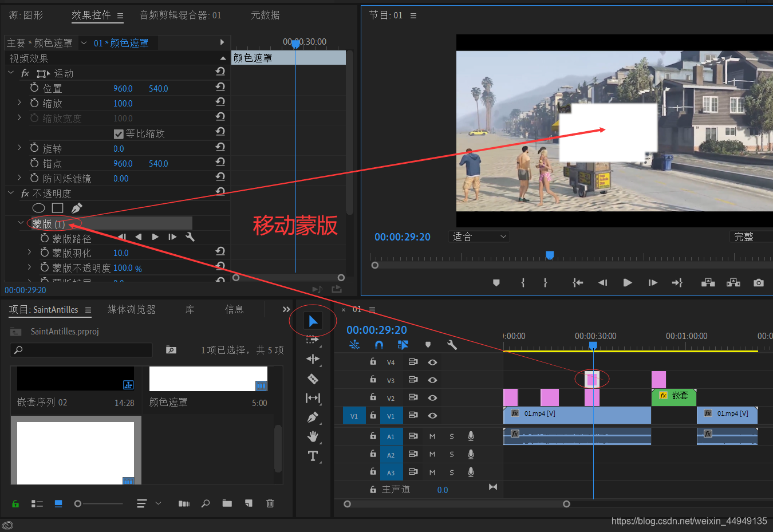Click the Lift button
The image size is (773, 532).
(708, 282)
